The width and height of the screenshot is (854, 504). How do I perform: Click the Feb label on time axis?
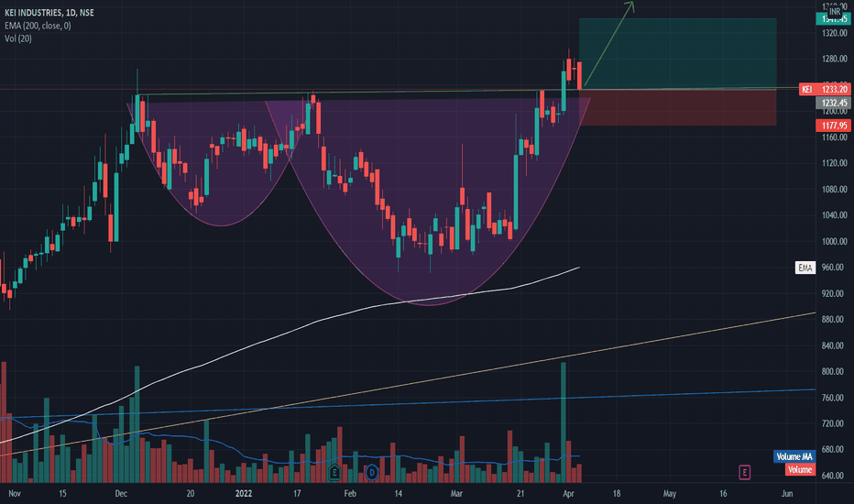coord(350,494)
